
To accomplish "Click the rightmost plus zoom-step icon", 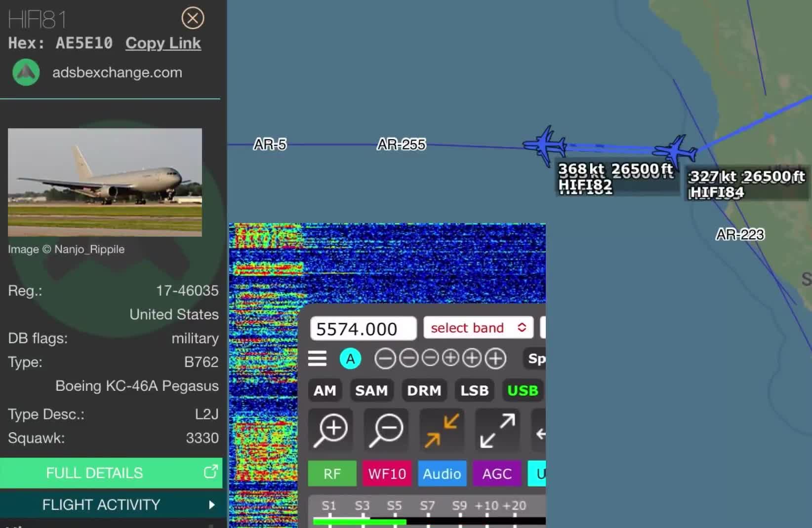I will click(495, 359).
